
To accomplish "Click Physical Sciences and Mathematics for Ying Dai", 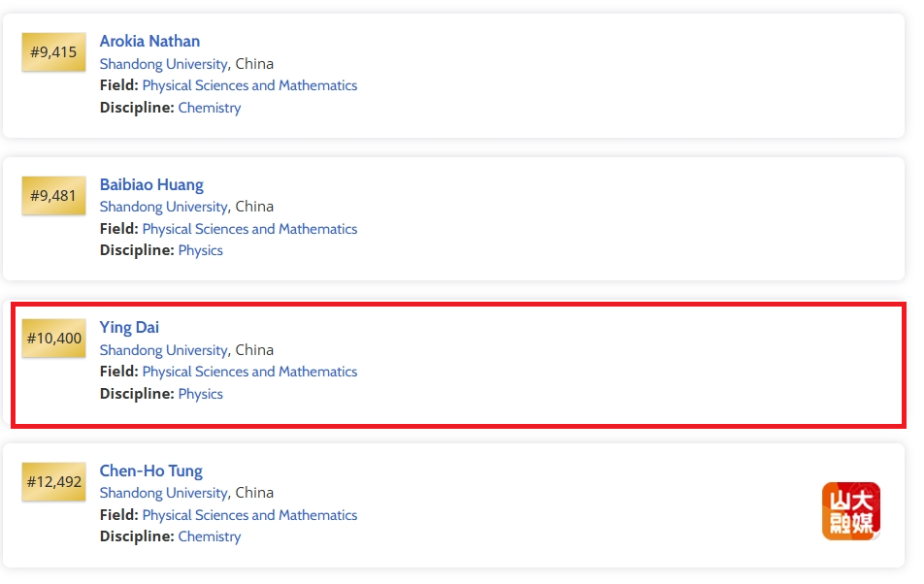I will pos(249,373).
